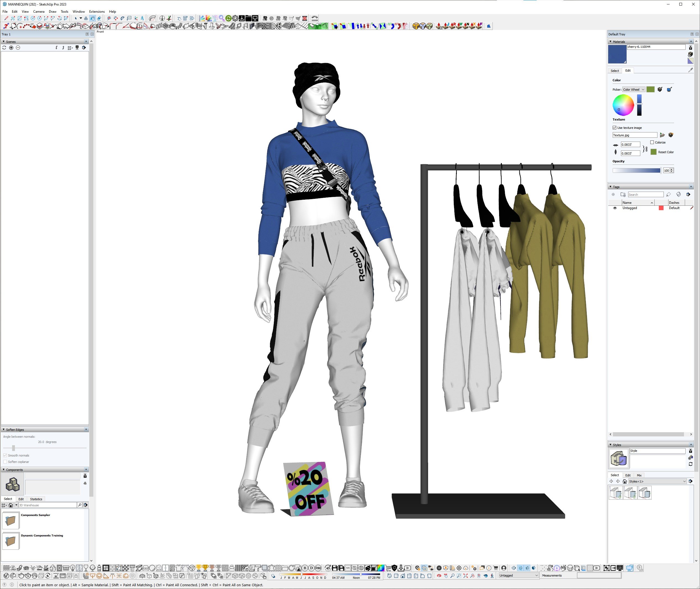Collapse the Soften Edges panel
Screen dimensions: 700x589
[x=4, y=430]
